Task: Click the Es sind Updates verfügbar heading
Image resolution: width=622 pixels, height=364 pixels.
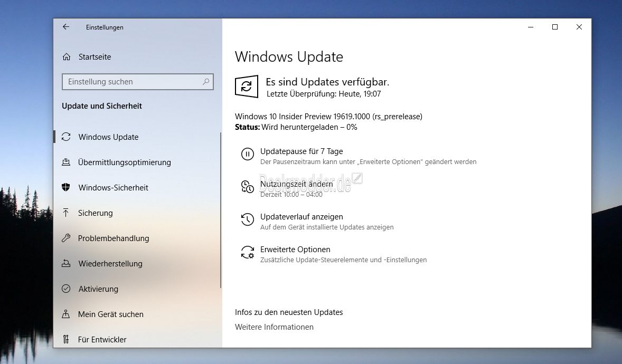Action: click(327, 82)
